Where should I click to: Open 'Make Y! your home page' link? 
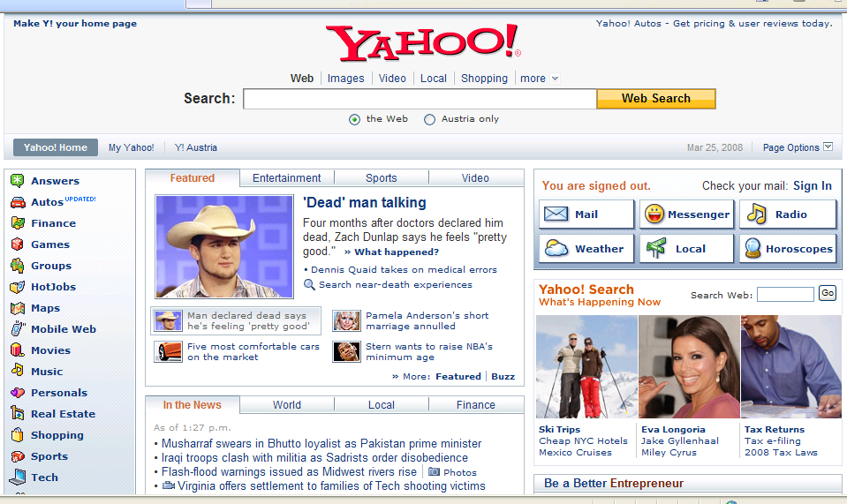click(75, 23)
